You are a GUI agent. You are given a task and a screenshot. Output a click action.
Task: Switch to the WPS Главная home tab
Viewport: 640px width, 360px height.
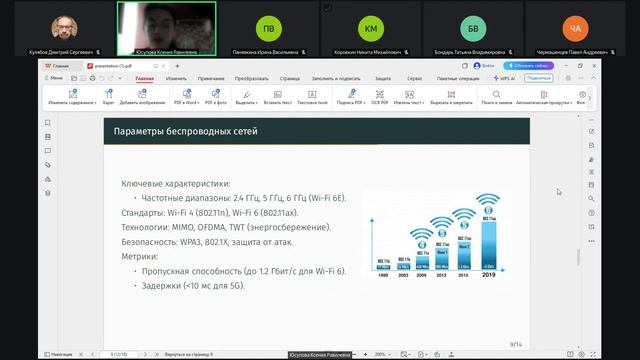click(x=57, y=66)
